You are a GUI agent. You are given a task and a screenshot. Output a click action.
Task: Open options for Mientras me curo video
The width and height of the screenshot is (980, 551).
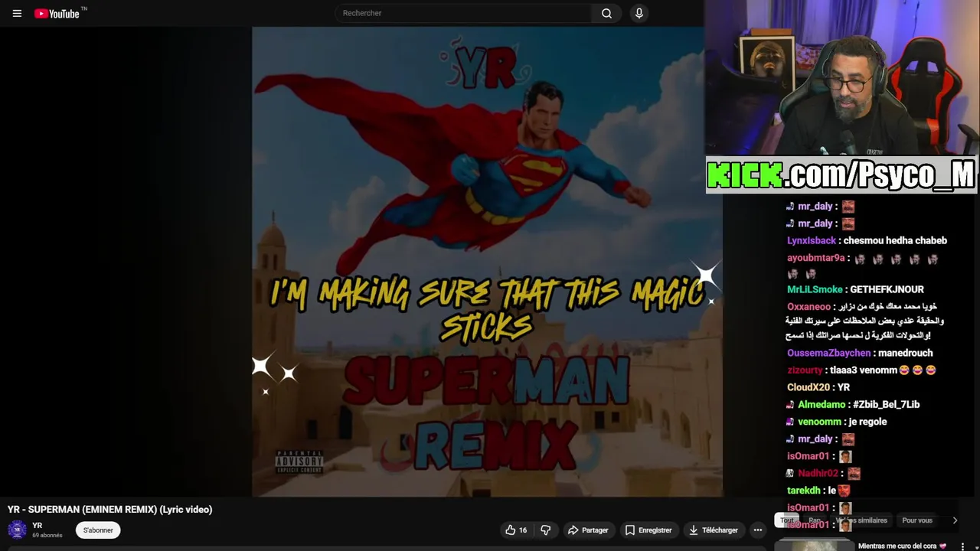962,546
